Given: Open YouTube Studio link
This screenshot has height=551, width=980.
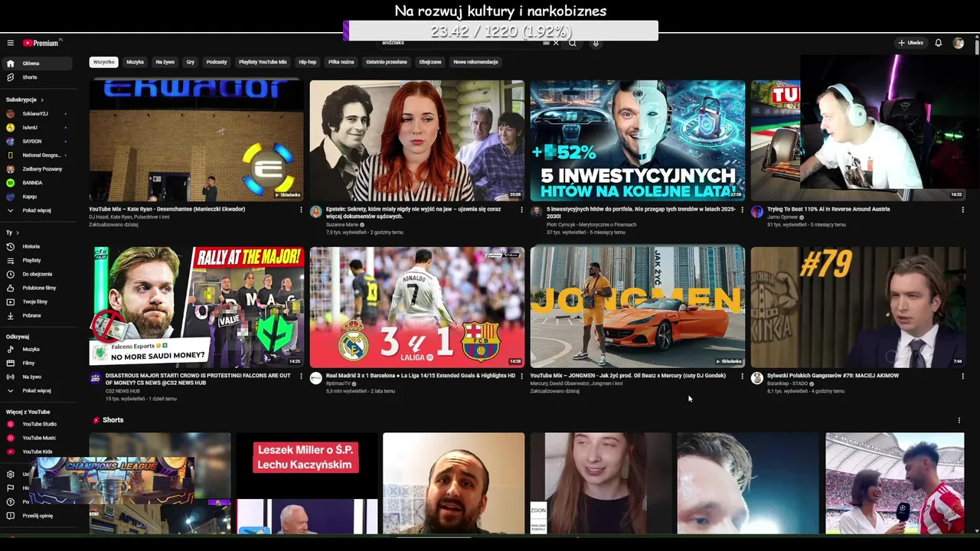Looking at the screenshot, I should (37, 424).
